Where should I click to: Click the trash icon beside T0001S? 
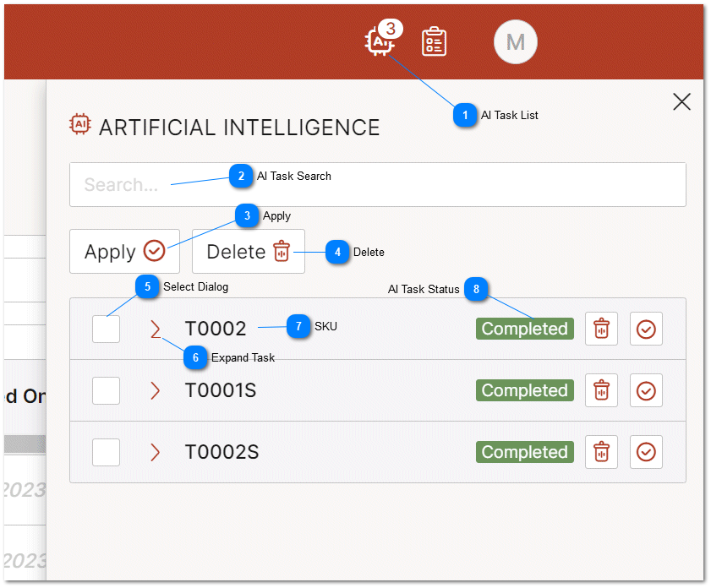pos(601,390)
